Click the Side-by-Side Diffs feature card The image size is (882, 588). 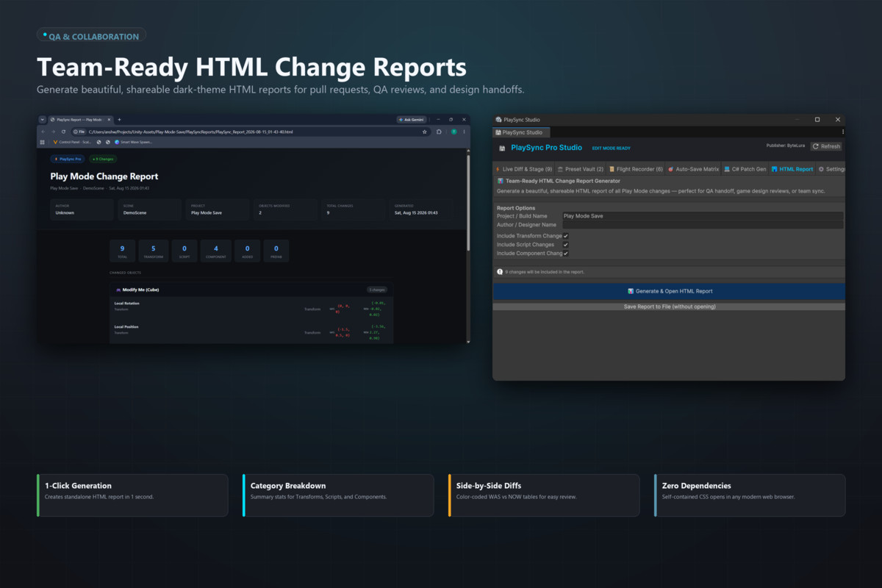[544, 495]
